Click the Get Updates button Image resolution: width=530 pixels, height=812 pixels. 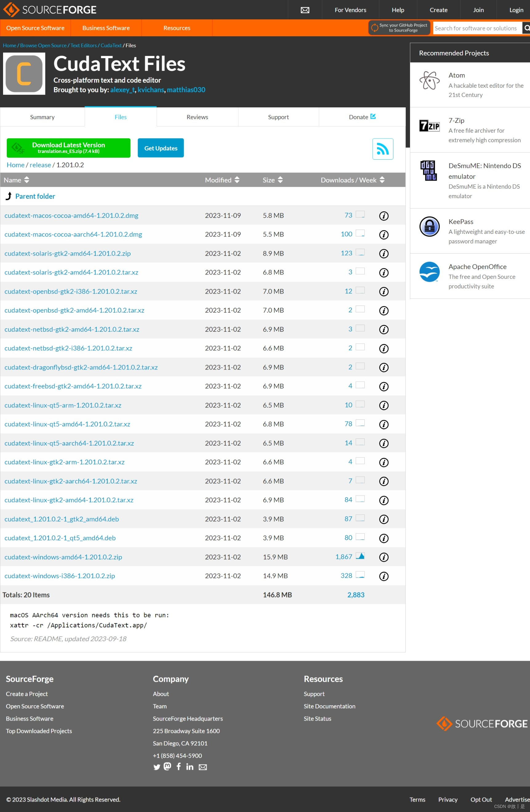[x=161, y=148]
